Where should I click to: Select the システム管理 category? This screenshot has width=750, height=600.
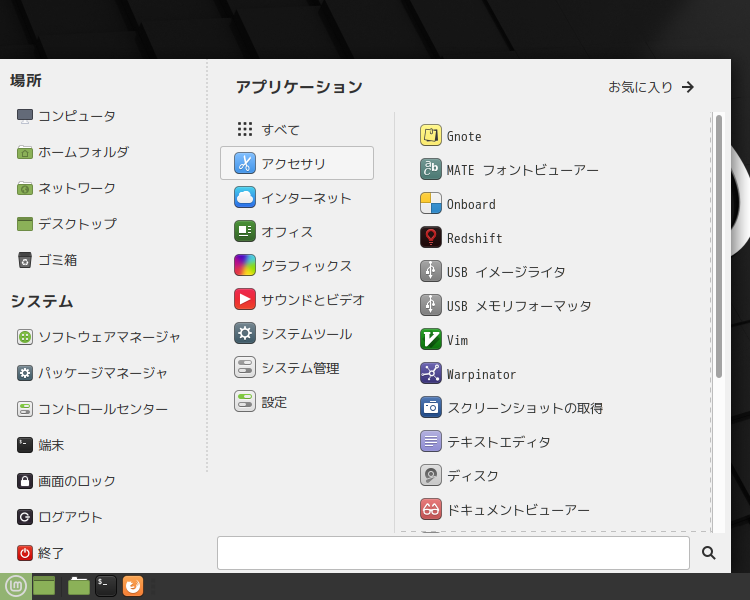(x=297, y=367)
